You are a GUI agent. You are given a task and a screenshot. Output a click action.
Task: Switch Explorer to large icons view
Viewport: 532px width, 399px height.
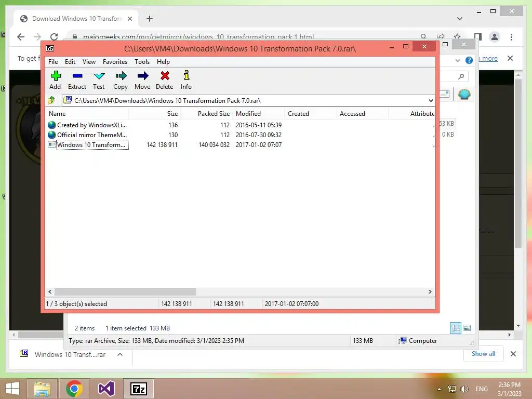pyautogui.click(x=467, y=328)
